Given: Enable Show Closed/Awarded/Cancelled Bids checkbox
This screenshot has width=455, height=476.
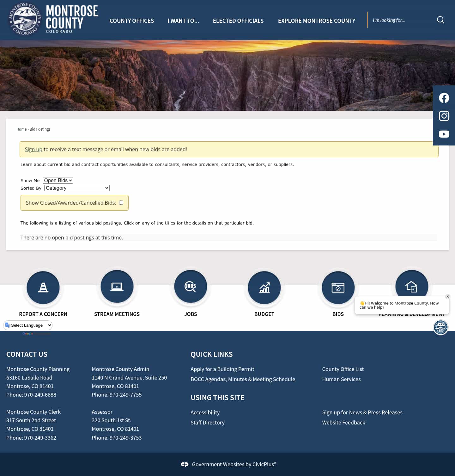Looking at the screenshot, I should (121, 202).
